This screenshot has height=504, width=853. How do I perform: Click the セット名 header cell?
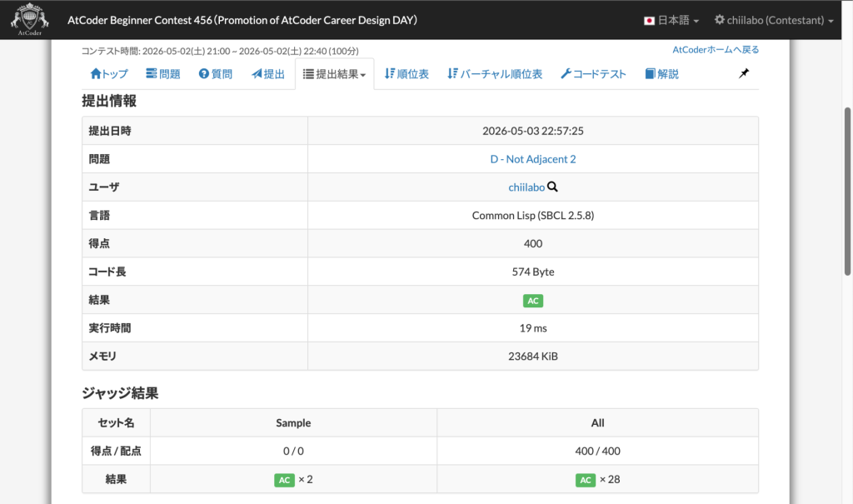(116, 423)
